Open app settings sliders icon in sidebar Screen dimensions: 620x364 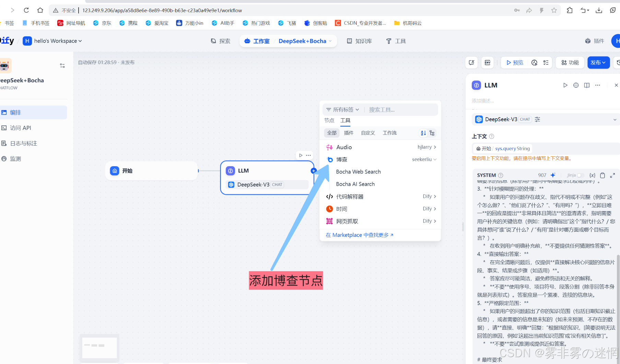pyautogui.click(x=62, y=65)
